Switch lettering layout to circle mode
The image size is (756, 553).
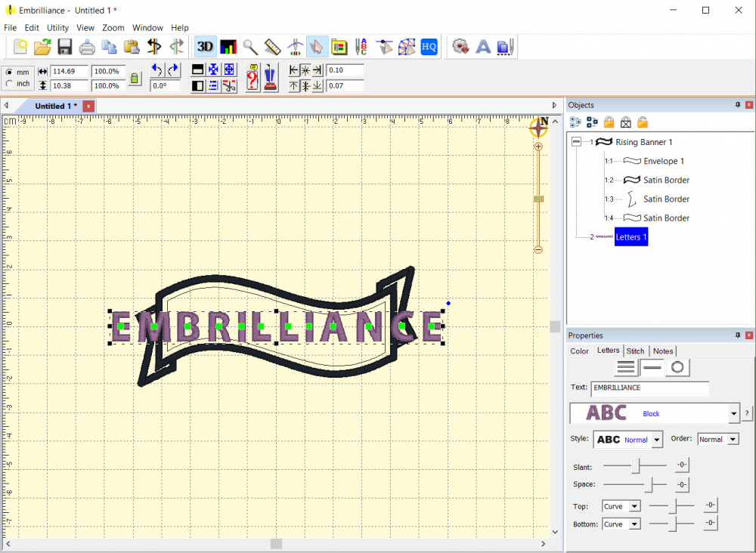pos(677,366)
